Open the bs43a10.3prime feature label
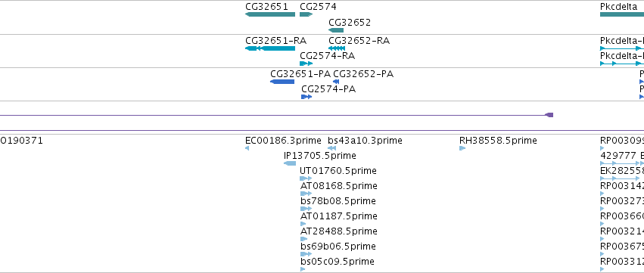Screen dimensions: 644x273 point(365,141)
